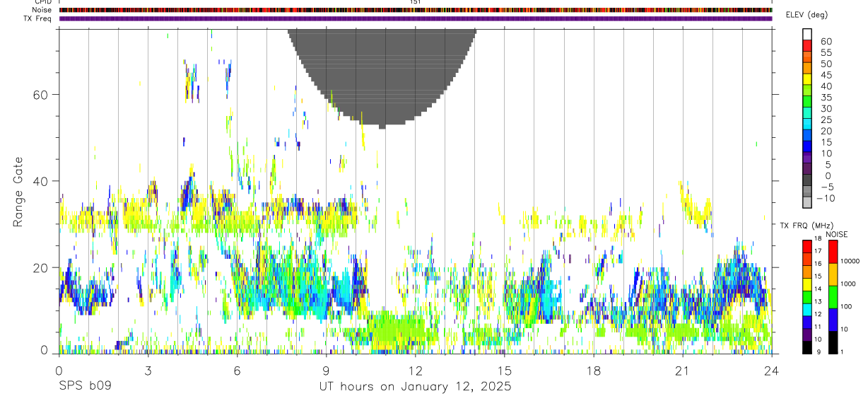This screenshot has width=868, height=401.
Task: Click the orange segment of the NOISE color bar
Action: coord(833,274)
